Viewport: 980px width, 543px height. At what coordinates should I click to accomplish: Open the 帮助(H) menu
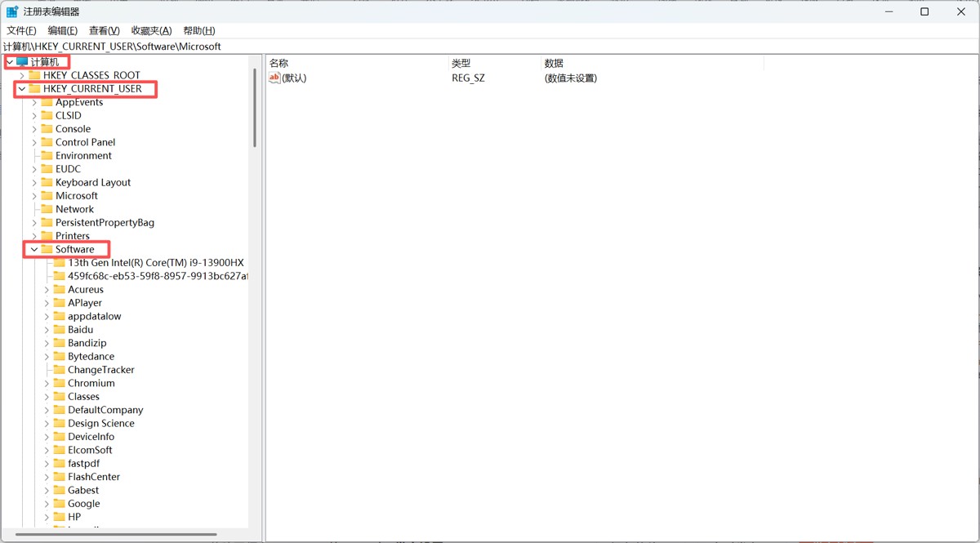click(x=199, y=30)
